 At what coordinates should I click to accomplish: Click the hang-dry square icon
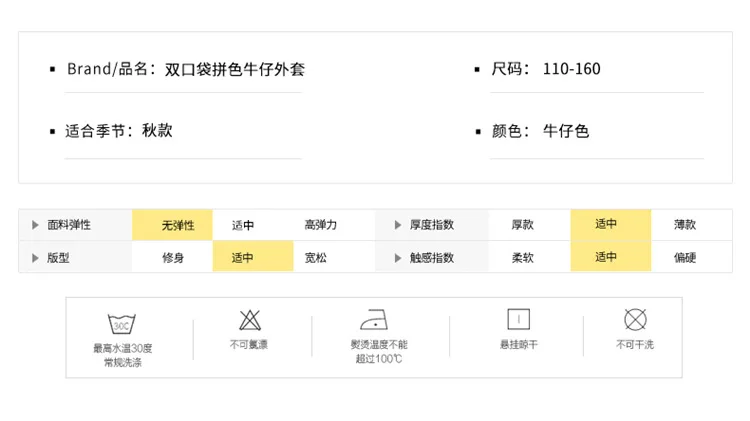coord(518,319)
